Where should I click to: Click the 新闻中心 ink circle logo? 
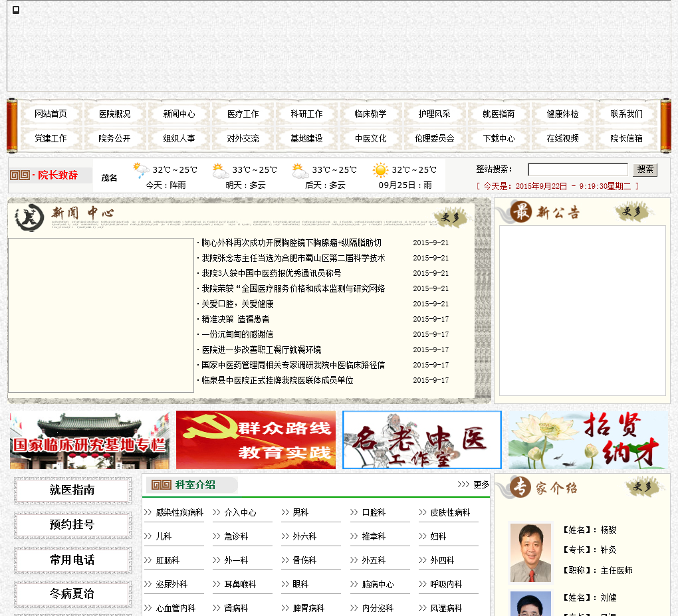(x=29, y=217)
